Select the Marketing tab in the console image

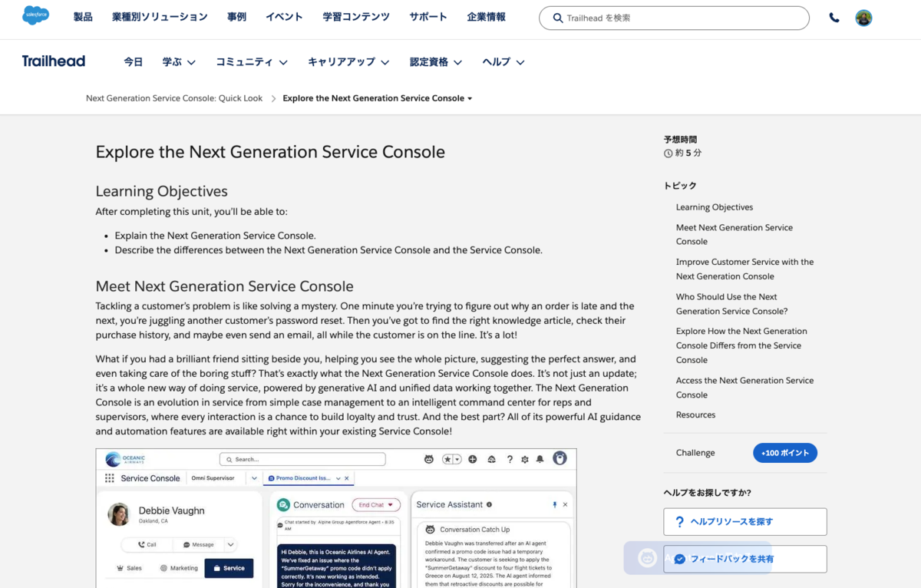[179, 568]
